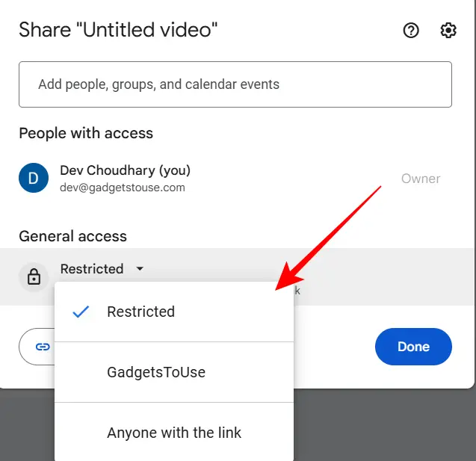Click the Owner role label
The image size is (476, 461).
coord(421,179)
